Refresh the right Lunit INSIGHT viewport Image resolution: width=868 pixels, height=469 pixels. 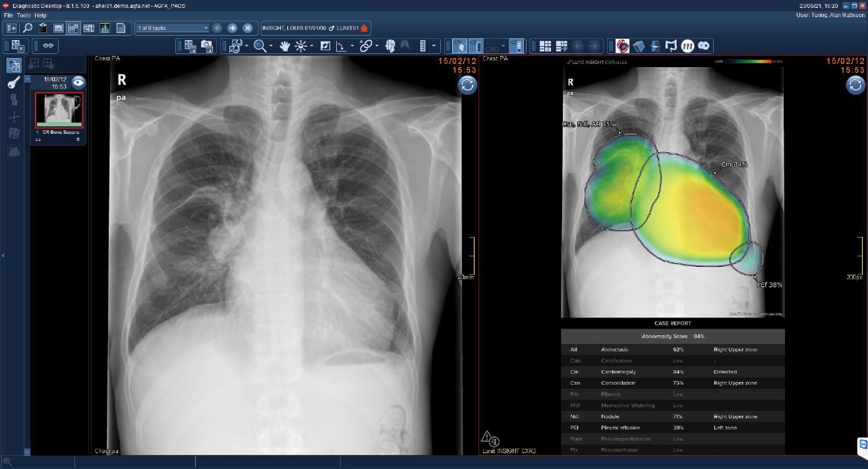point(855,85)
